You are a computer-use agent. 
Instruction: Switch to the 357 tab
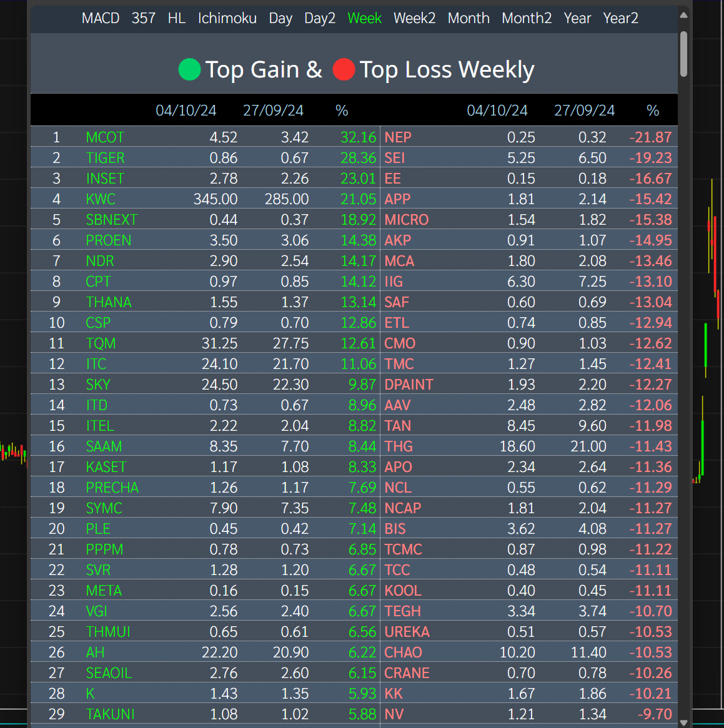(143, 18)
